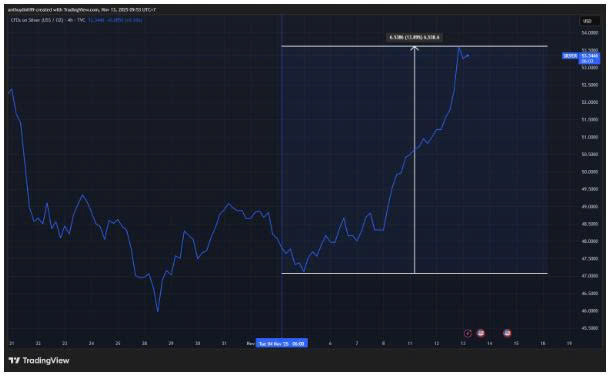This screenshot has width=610, height=377.
Task: Click date label 21 on time axis
Action: [x=12, y=343]
